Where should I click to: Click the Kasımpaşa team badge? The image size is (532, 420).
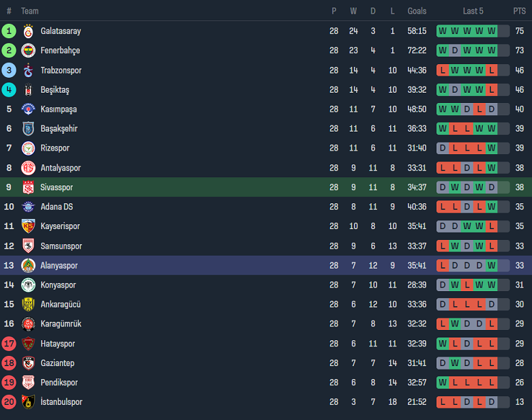(x=28, y=109)
